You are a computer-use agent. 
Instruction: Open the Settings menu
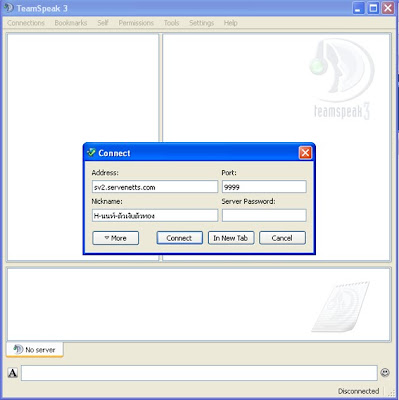pos(201,23)
